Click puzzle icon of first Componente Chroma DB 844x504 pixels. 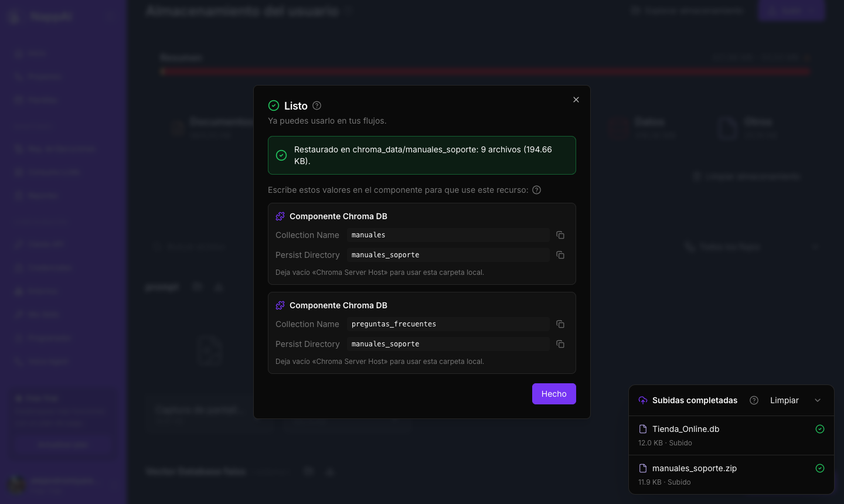[x=280, y=216]
